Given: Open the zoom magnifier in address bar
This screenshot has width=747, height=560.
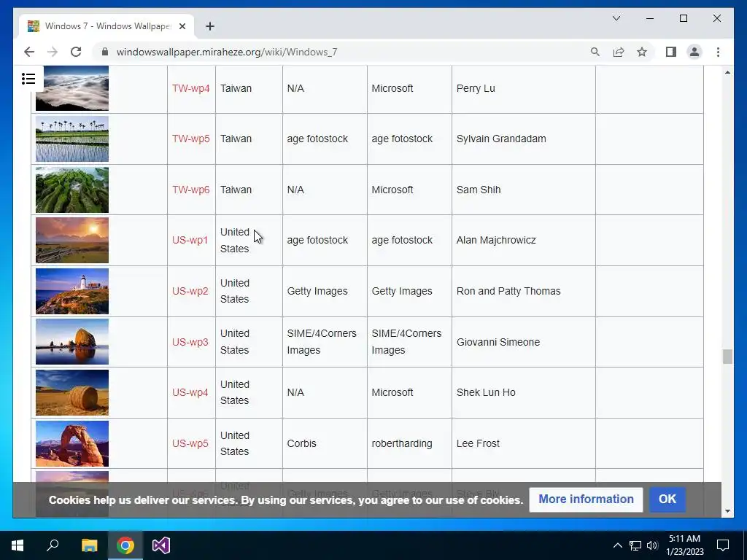Looking at the screenshot, I should pos(595,52).
